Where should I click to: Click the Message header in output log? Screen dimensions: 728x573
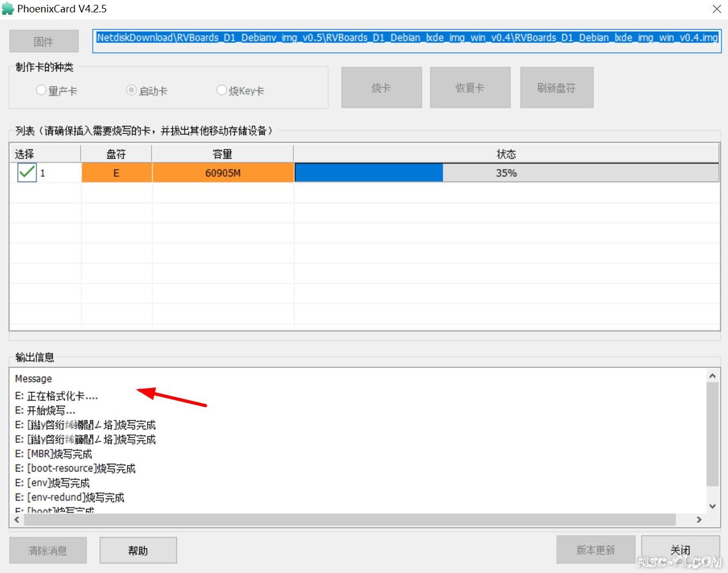pos(33,379)
